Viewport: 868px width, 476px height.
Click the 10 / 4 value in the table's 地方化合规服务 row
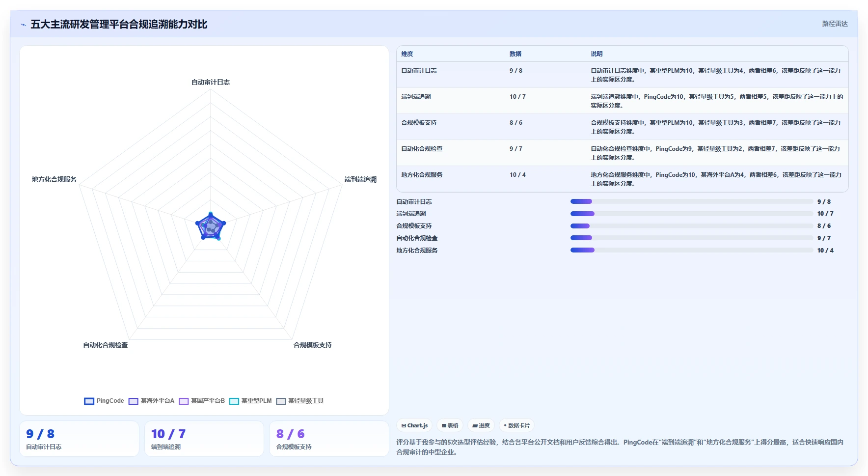[517, 175]
